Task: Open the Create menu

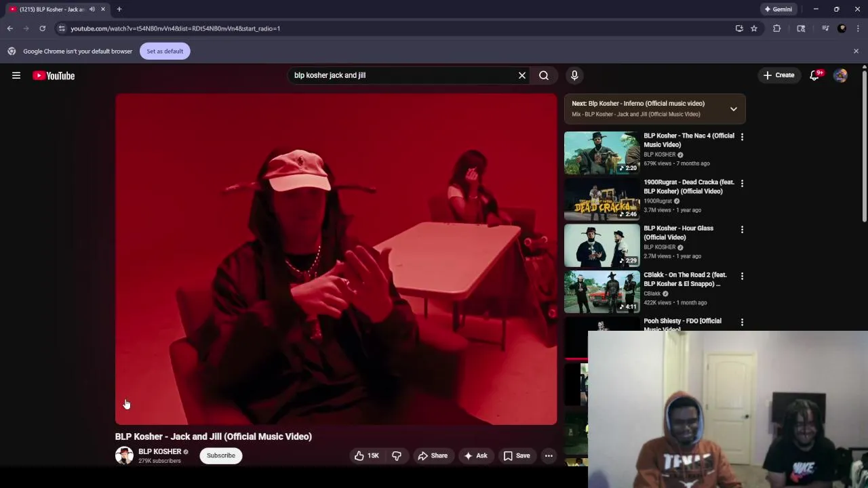Action: pos(778,75)
